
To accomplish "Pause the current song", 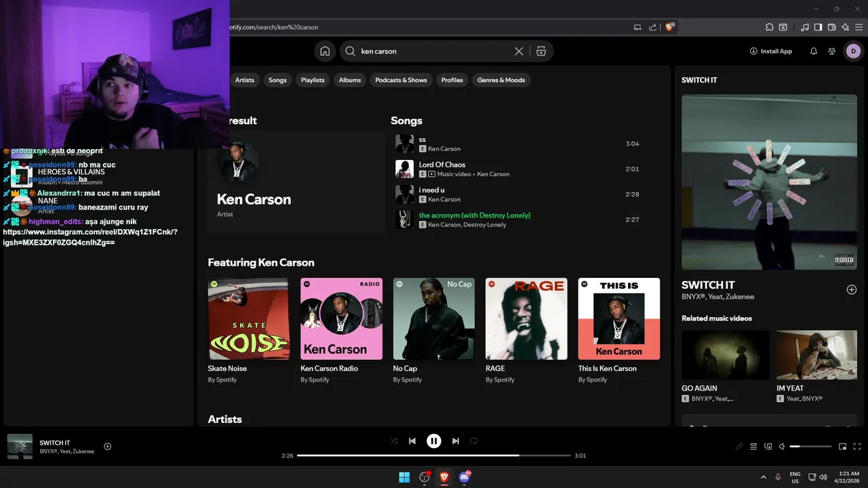I will tap(434, 441).
